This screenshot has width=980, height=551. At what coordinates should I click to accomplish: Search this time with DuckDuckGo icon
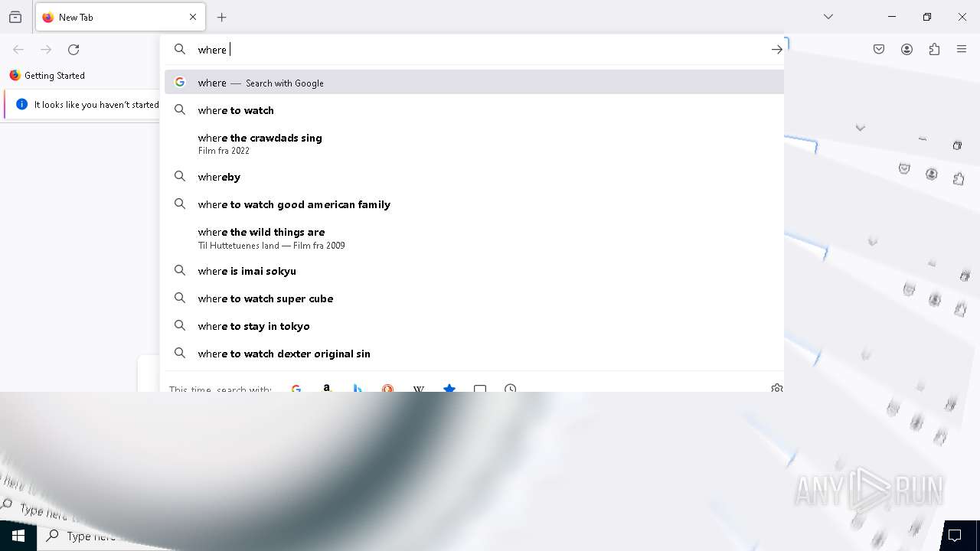388,388
